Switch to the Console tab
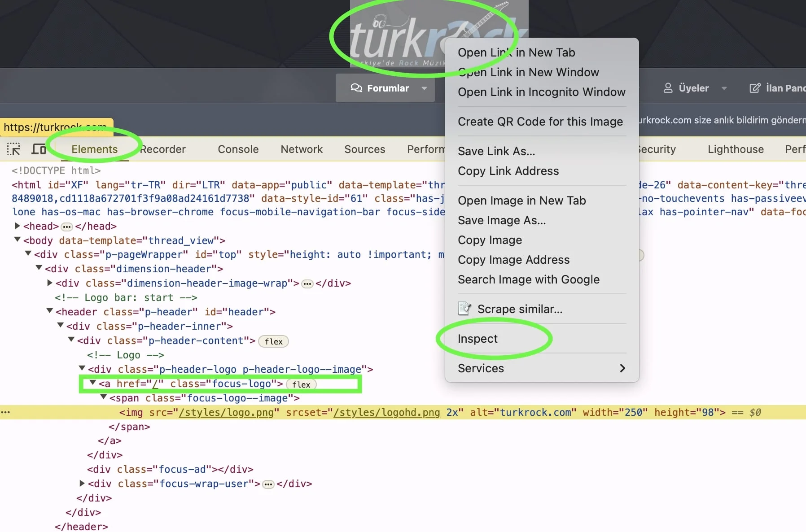806x532 pixels. (238, 149)
